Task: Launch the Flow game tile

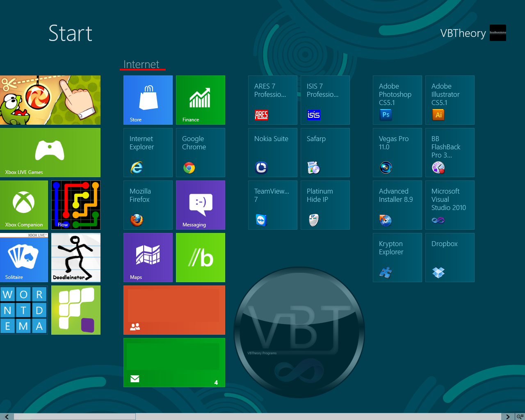Action: [x=76, y=205]
